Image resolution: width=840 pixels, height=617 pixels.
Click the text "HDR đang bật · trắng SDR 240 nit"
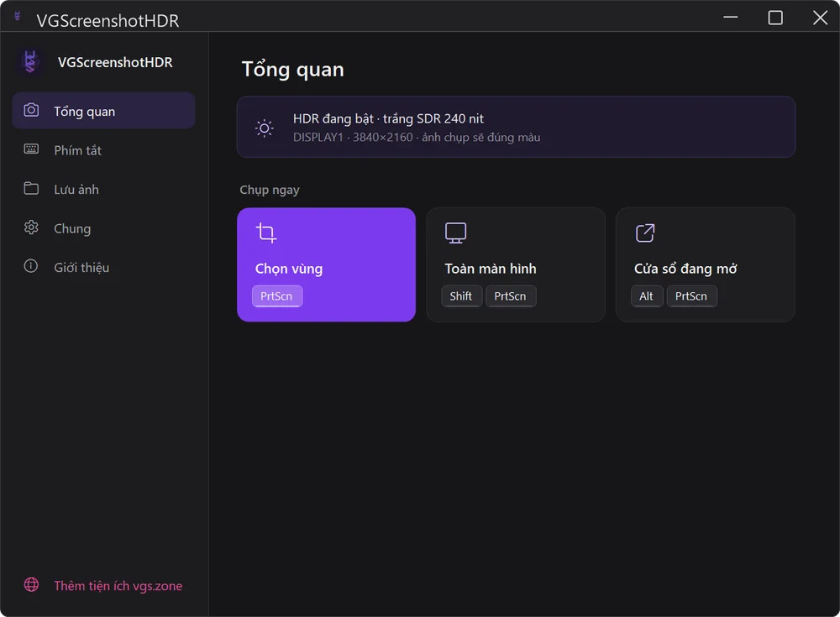[x=388, y=118]
